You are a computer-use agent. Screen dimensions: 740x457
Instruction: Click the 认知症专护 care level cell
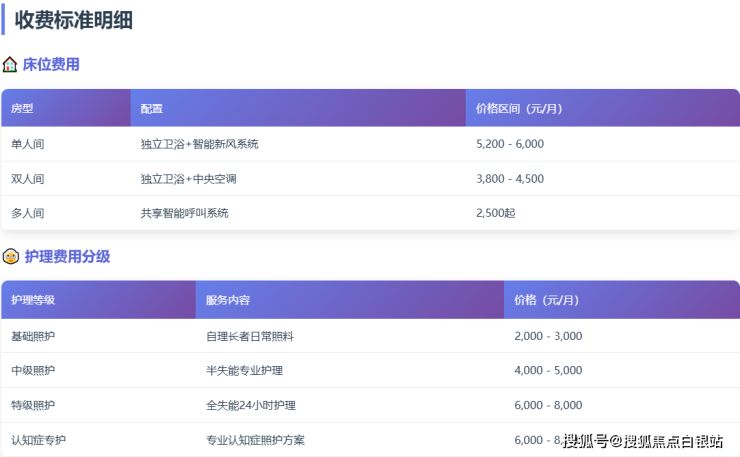[38, 440]
